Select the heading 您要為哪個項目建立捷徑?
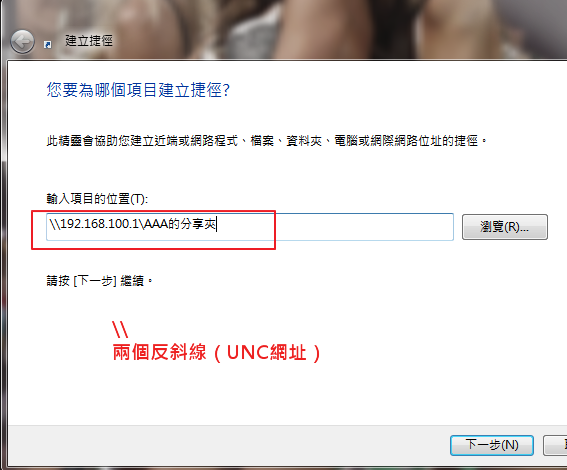The width and height of the screenshot is (567, 470). pos(138,90)
